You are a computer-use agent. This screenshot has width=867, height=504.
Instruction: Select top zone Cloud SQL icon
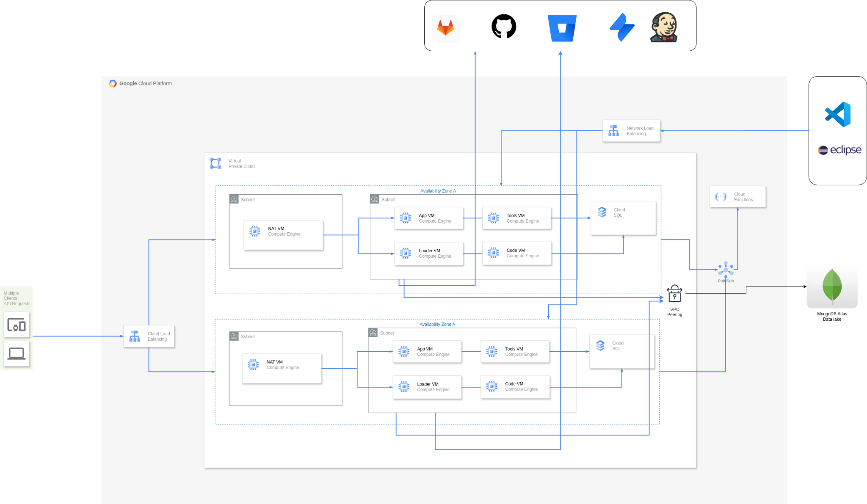pyautogui.click(x=602, y=212)
